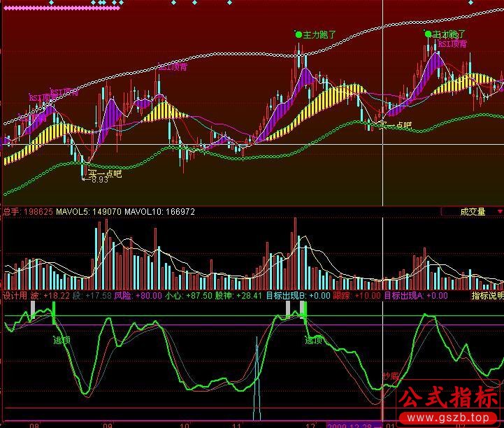Click the cyan vertical spike in oscillator panel

(257, 392)
